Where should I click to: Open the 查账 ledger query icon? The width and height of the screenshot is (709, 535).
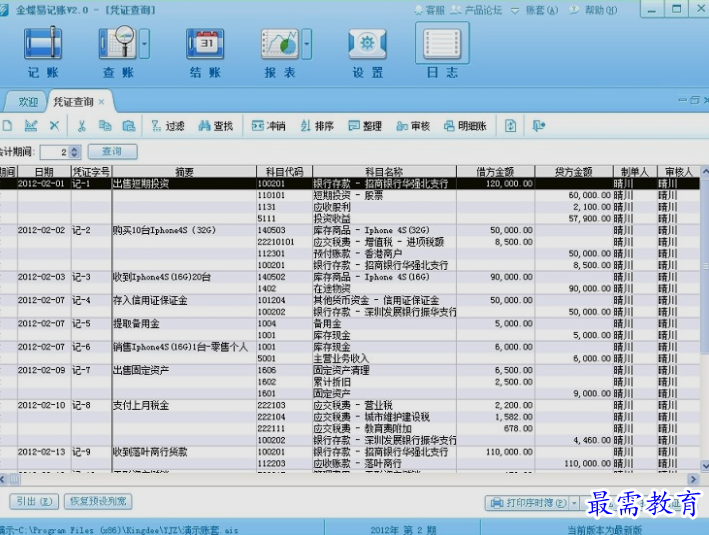coord(118,52)
